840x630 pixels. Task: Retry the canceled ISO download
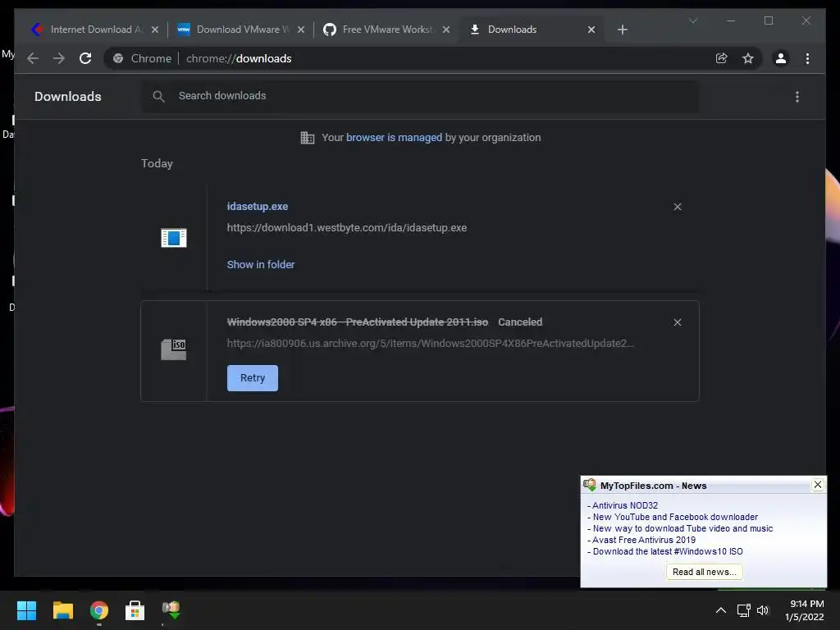[x=253, y=378]
